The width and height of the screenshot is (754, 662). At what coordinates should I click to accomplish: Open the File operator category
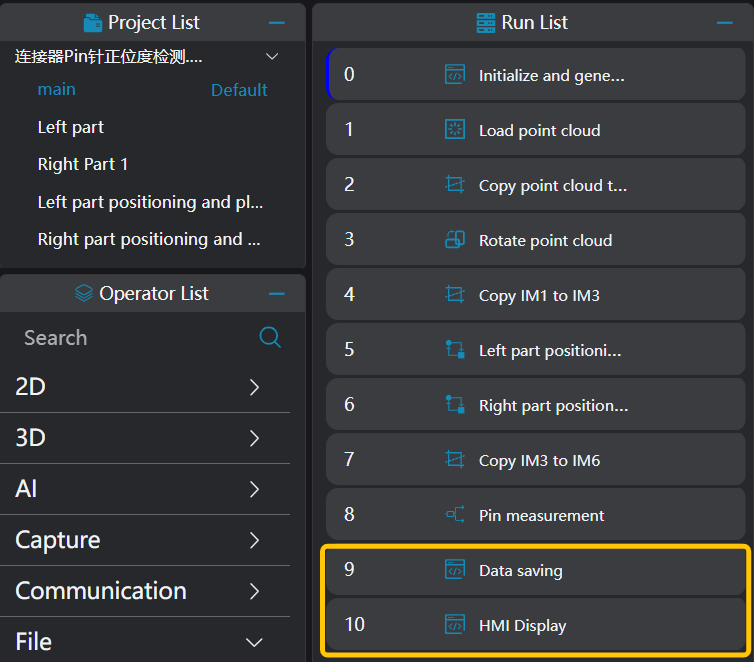pyautogui.click(x=254, y=642)
